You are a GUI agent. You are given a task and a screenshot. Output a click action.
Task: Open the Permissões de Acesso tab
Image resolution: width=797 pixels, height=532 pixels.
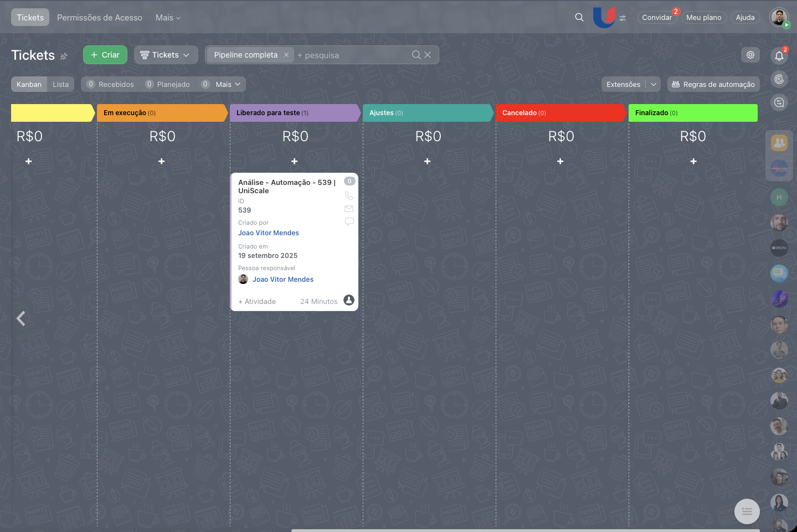point(100,18)
